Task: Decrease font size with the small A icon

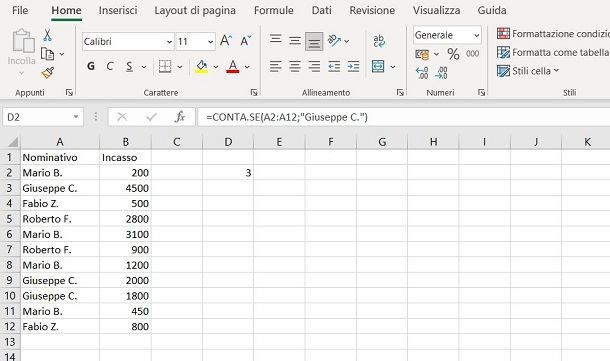Action: [245, 40]
